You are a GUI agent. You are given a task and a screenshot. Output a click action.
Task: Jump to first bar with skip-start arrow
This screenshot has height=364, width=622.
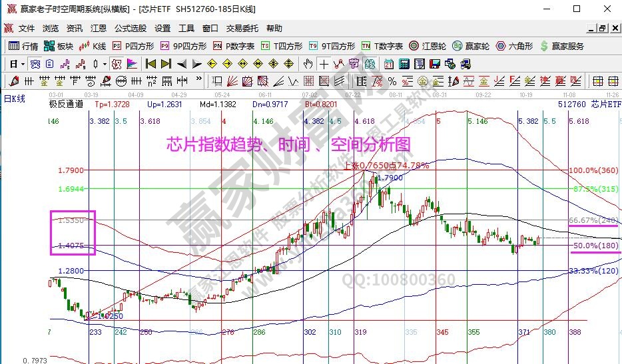(x=151, y=64)
